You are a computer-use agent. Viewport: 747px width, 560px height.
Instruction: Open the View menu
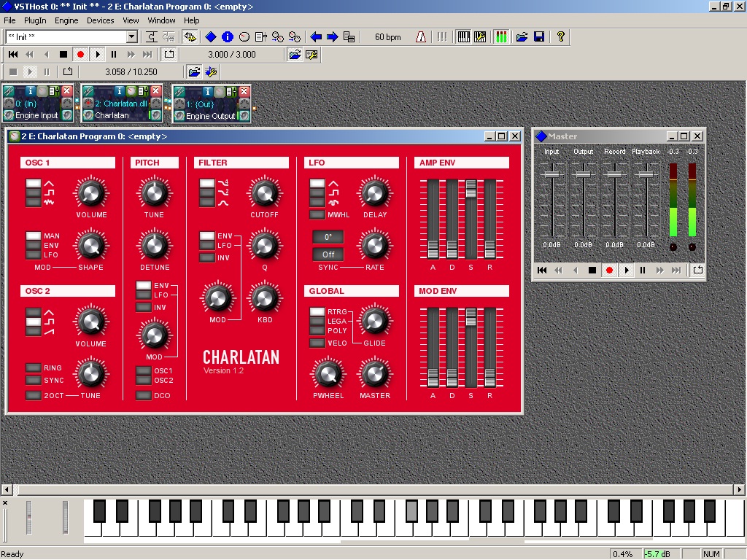click(131, 20)
